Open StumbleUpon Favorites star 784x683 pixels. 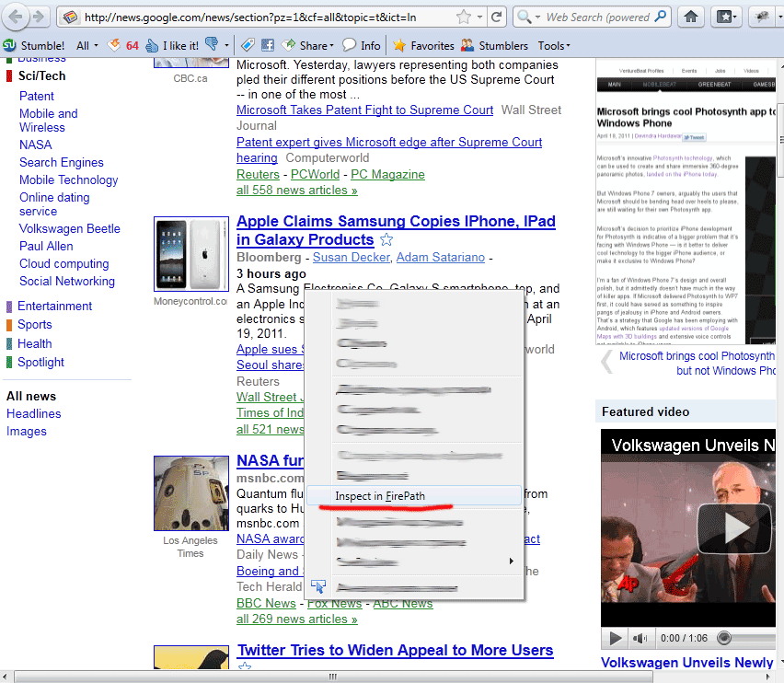click(423, 45)
